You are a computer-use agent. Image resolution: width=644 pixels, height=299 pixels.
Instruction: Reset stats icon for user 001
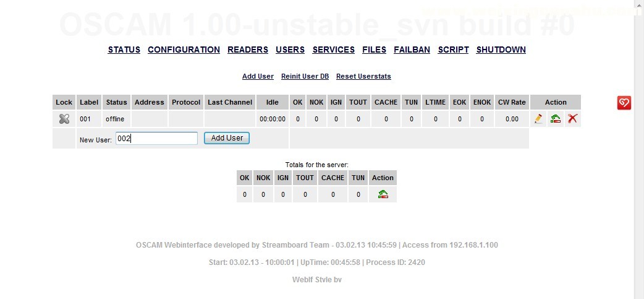(x=555, y=119)
